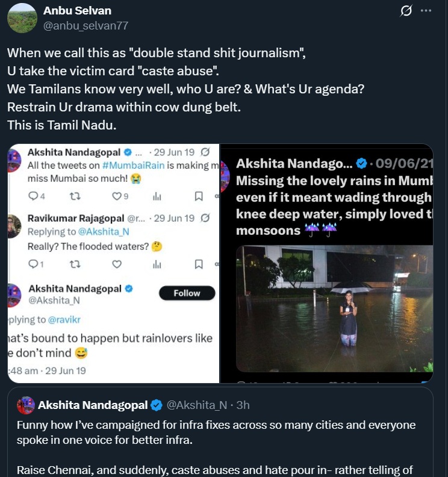448x477 pixels.
Task: Click Akshita Nandagopal's avatar in quoted post
Action: pos(25,404)
